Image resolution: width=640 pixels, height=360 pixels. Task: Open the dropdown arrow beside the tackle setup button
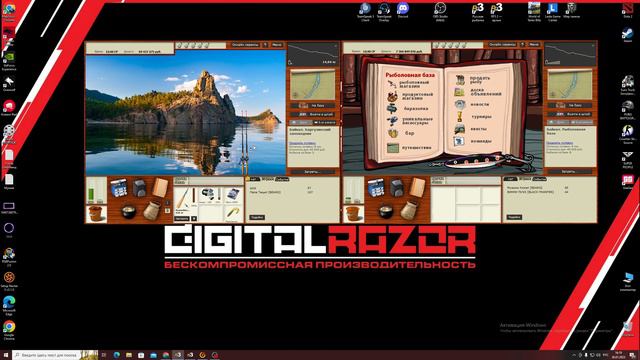[x=194, y=219]
